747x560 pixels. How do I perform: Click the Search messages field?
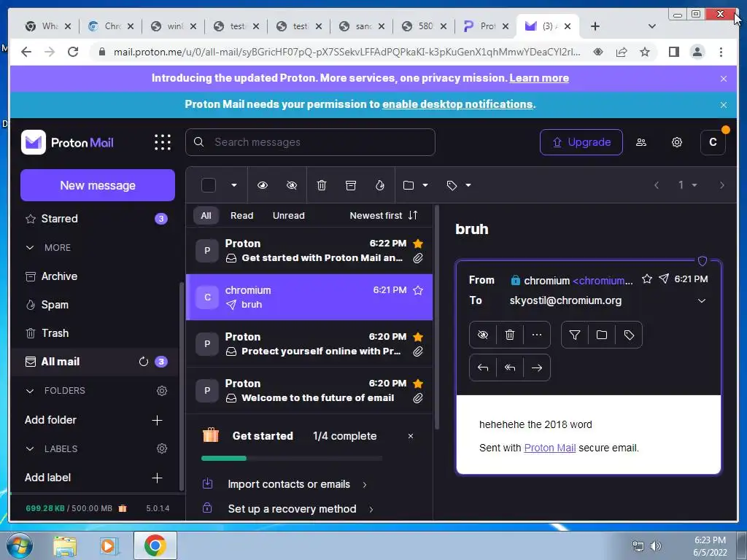pyautogui.click(x=310, y=142)
